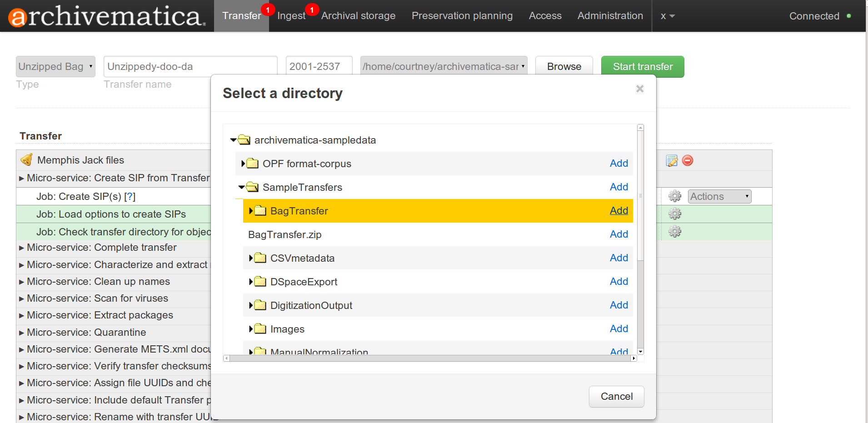Close the Select a directory dialog
This screenshot has width=868, height=423.
[x=640, y=89]
